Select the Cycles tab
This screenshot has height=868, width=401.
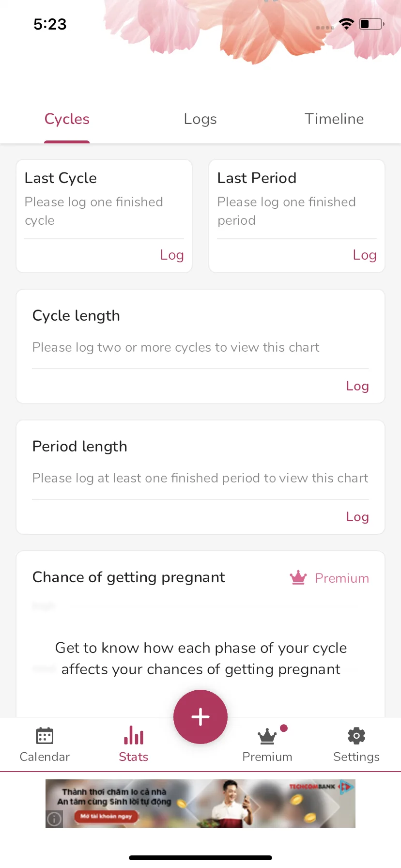67,119
